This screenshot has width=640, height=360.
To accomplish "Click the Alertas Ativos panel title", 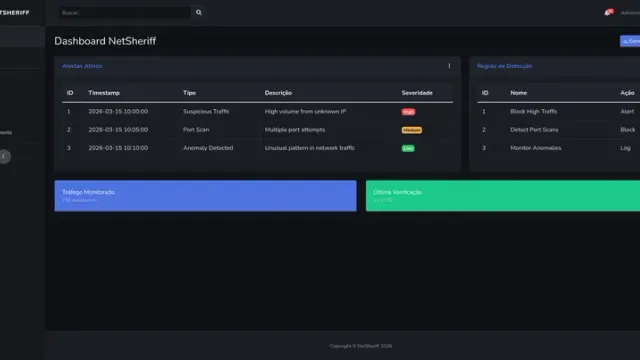I will (82, 66).
